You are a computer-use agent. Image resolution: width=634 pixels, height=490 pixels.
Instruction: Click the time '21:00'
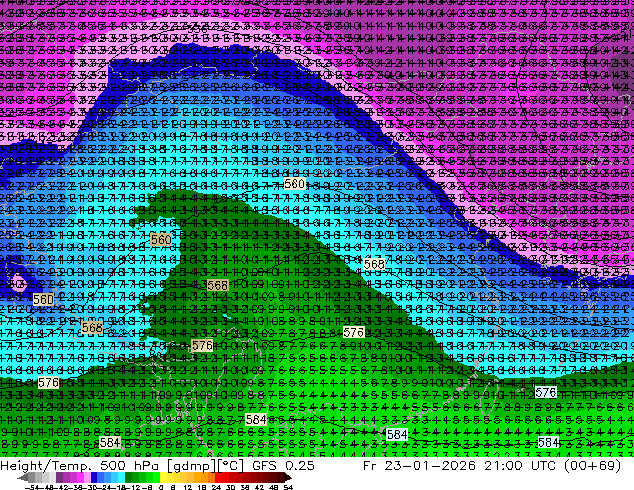click(503, 465)
